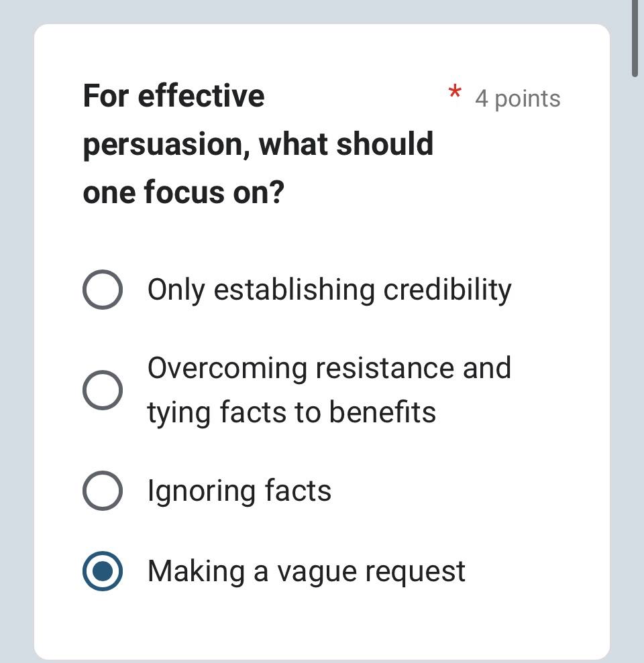Click the selected 'Making a vague request' radio

[103, 571]
